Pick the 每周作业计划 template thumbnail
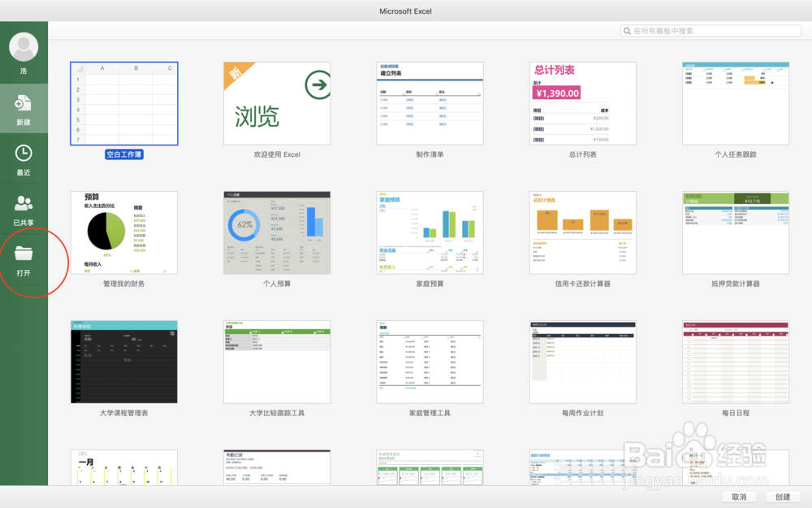This screenshot has width=812, height=508. coord(582,362)
